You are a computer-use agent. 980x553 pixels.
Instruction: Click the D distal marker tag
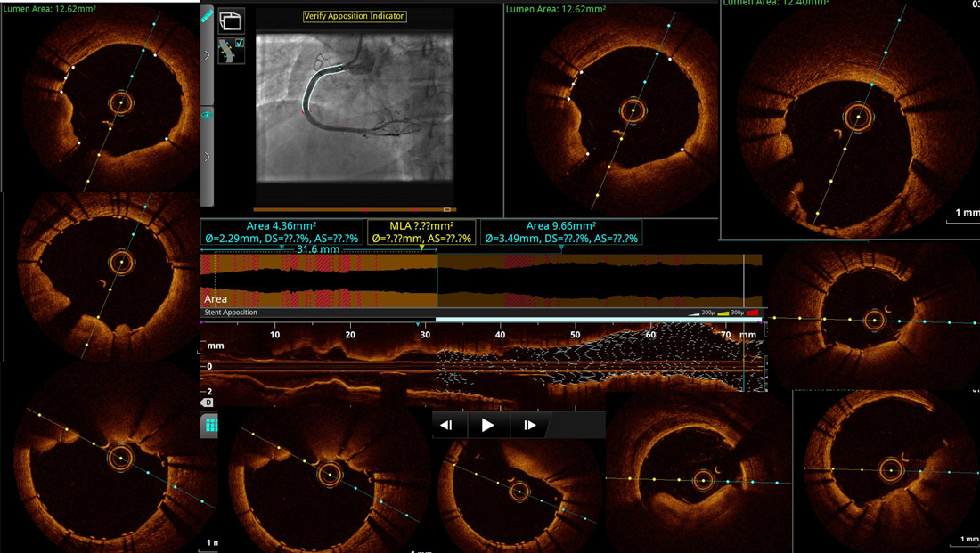tap(208, 403)
